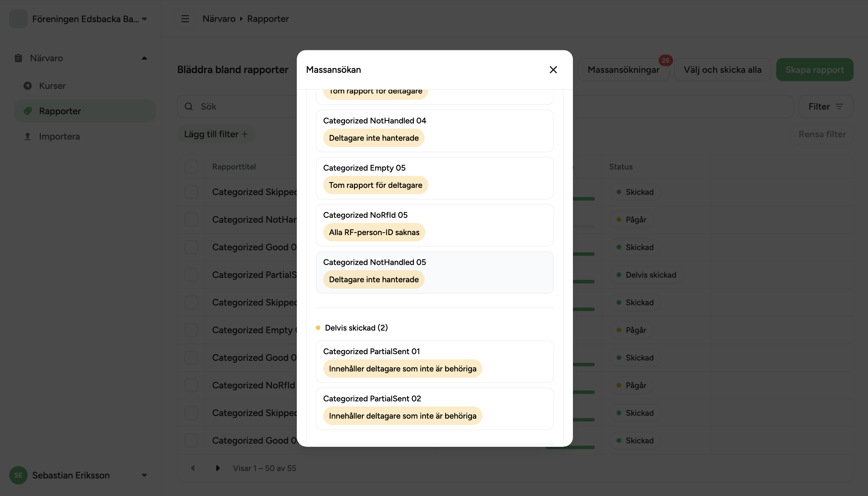This screenshot has width=868, height=496.
Task: Click Rensa filter
Action: click(822, 134)
